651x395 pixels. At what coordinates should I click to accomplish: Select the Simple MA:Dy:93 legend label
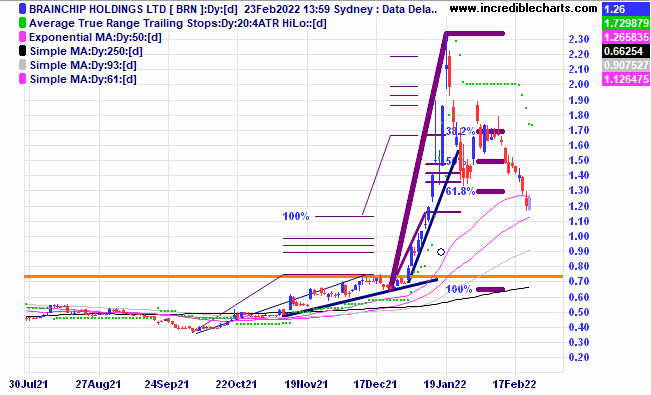[x=83, y=65]
